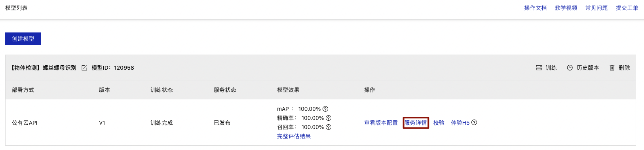
Task: Click the 校验 link
Action: click(x=439, y=123)
